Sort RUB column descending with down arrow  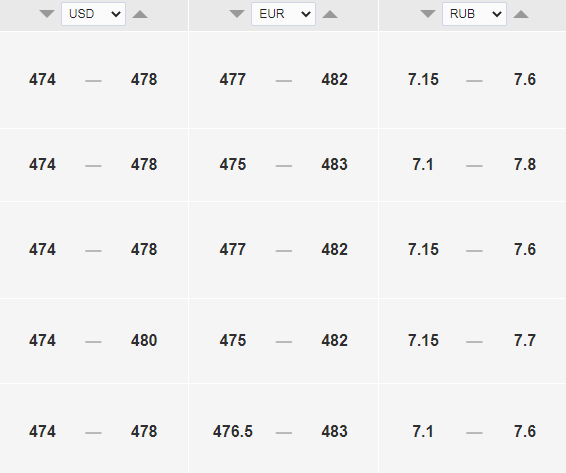(x=428, y=14)
